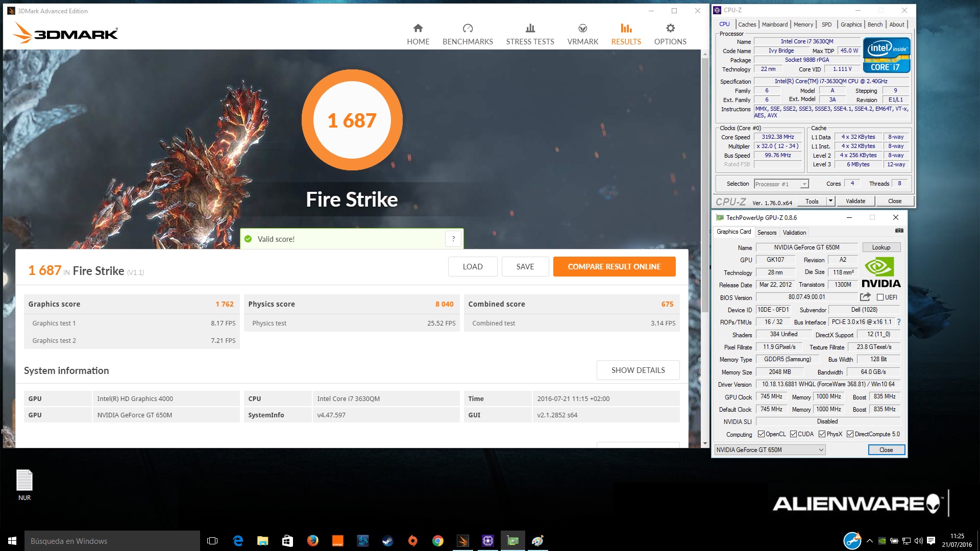Switch to the Mainboard tab in CPU-Z

click(774, 24)
